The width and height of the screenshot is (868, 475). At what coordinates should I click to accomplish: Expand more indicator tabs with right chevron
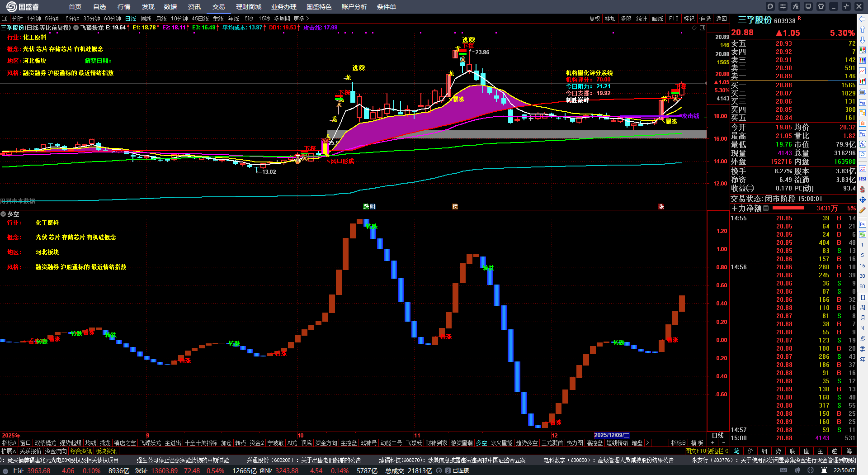tap(647, 443)
